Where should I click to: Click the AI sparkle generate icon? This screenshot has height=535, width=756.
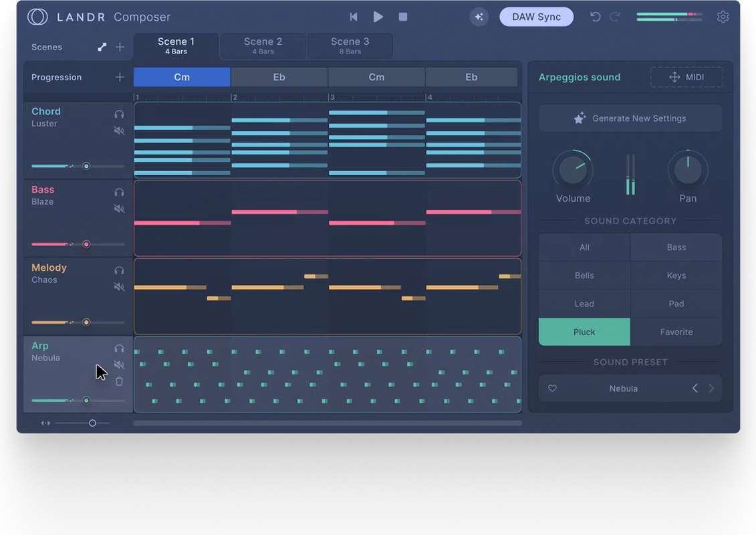479,17
